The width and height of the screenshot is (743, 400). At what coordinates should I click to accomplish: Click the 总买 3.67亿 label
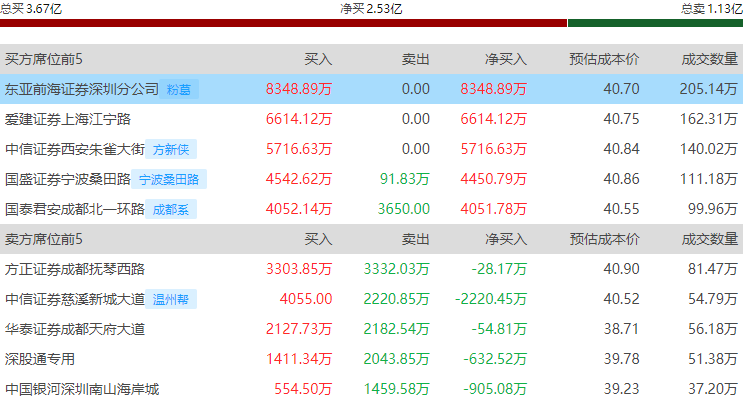coord(31,9)
